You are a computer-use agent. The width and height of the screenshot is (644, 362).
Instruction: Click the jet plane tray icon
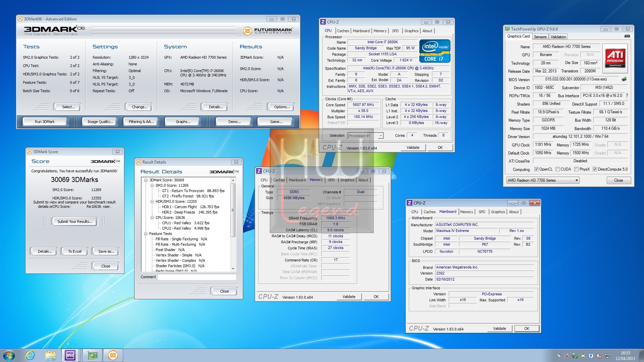[559, 356]
